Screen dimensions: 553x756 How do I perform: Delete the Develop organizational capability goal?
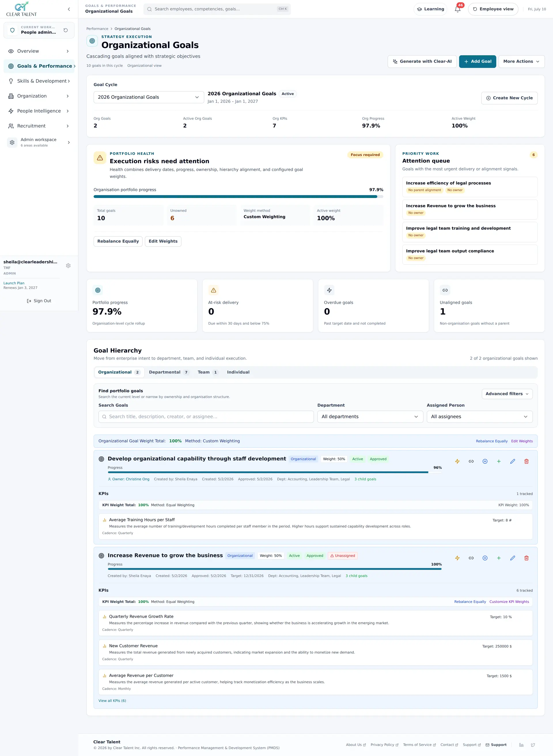pos(526,461)
